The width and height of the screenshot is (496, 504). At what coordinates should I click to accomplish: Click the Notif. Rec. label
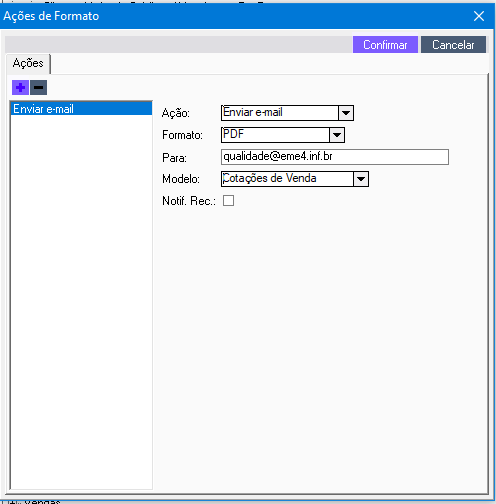pyautogui.click(x=189, y=201)
